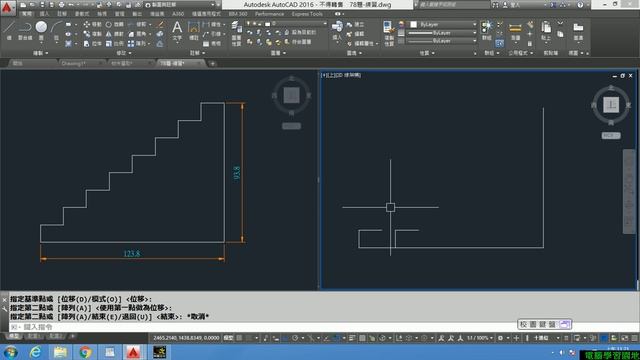Click the Scale tool in Modify panel
Image resolution: width=640 pixels, height=360 pixels.
tap(114, 44)
